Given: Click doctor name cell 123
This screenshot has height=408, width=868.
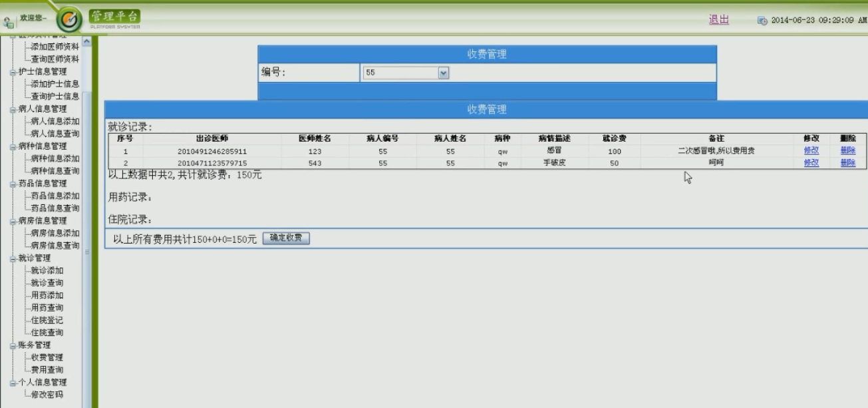Looking at the screenshot, I should (x=315, y=151).
